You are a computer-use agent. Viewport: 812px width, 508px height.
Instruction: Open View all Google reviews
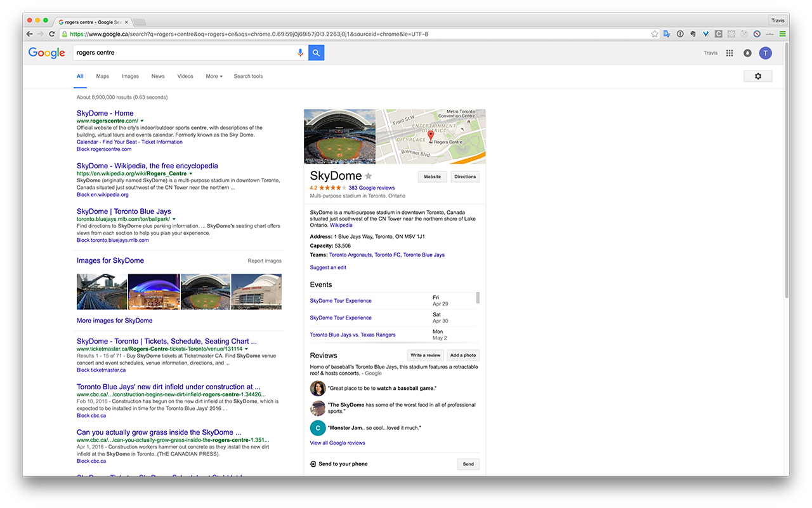click(337, 443)
